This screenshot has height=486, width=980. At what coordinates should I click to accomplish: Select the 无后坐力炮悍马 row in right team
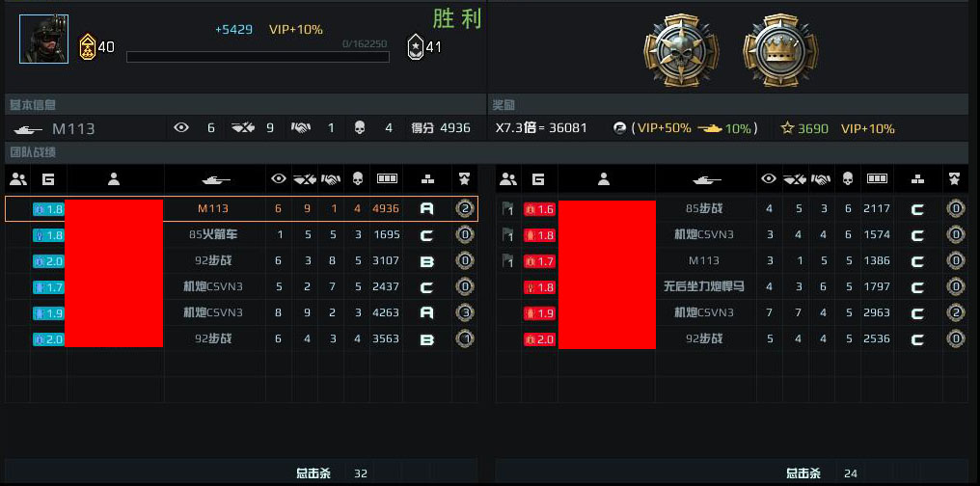tap(732, 286)
